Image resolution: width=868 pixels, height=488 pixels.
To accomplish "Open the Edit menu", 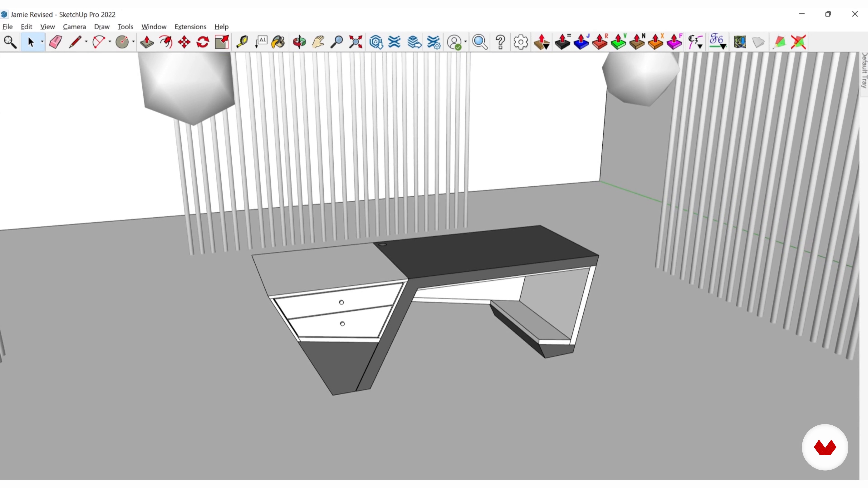I will pyautogui.click(x=26, y=27).
